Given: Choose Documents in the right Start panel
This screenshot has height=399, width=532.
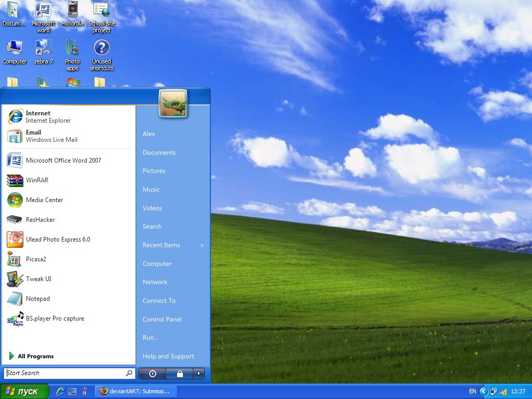Looking at the screenshot, I should [x=159, y=153].
